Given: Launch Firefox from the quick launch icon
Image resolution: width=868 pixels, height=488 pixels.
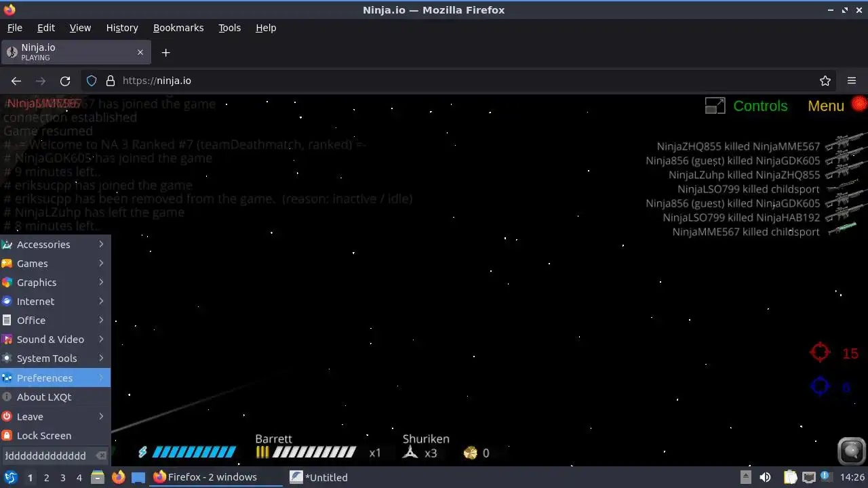Looking at the screenshot, I should (118, 477).
